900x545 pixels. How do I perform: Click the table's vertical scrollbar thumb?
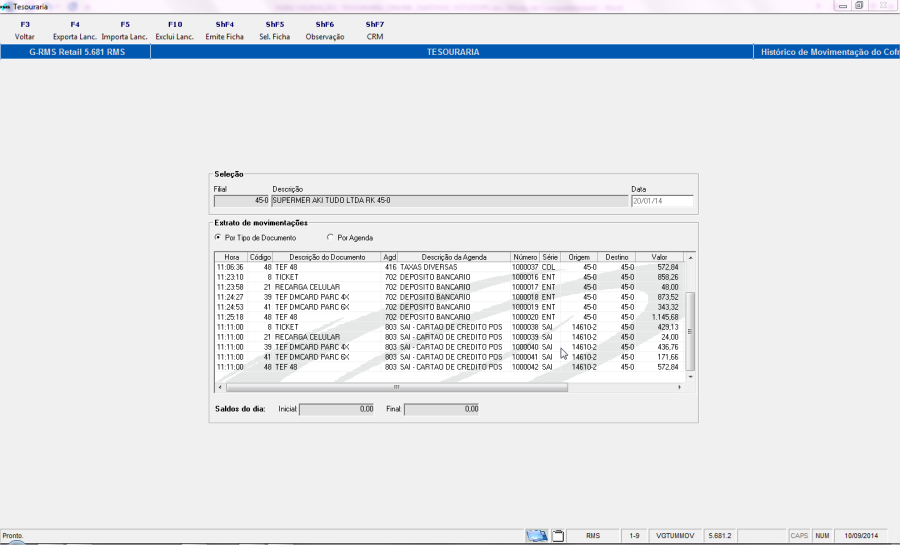[x=690, y=332]
